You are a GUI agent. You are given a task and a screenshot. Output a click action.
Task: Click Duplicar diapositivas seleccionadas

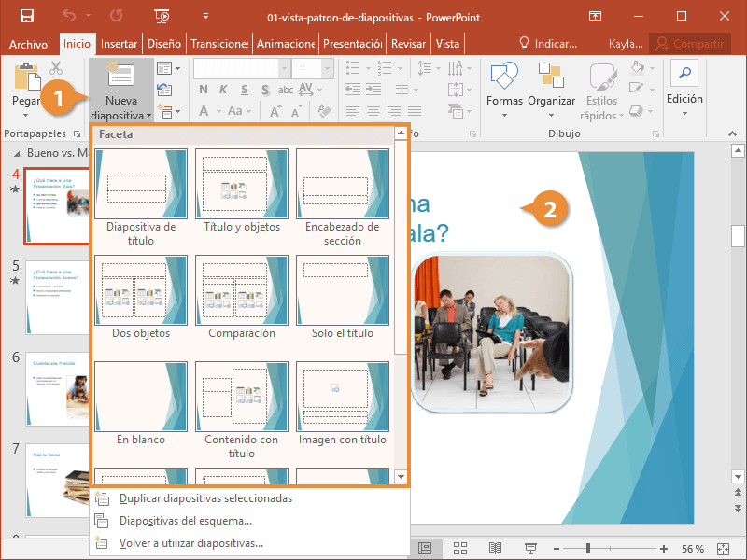(x=249, y=498)
